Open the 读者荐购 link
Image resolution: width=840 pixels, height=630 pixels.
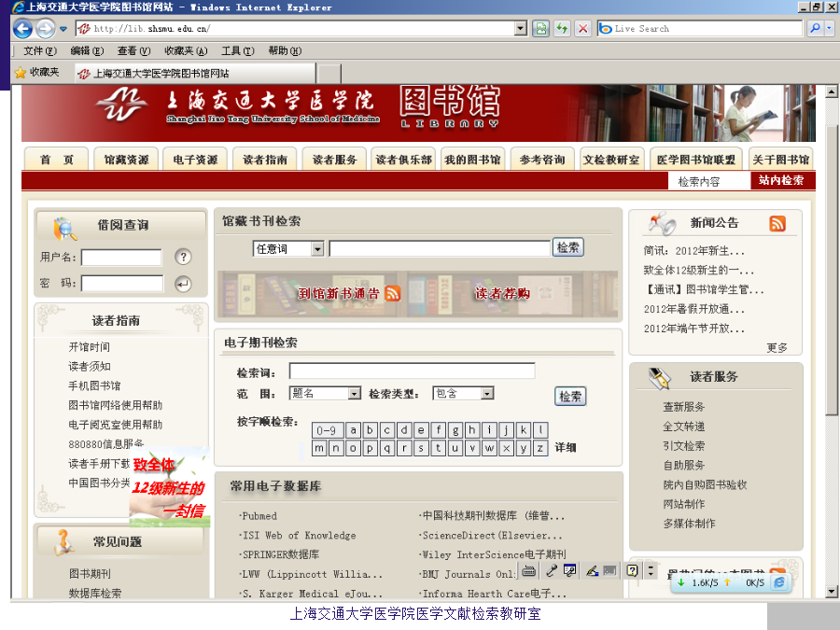[502, 293]
